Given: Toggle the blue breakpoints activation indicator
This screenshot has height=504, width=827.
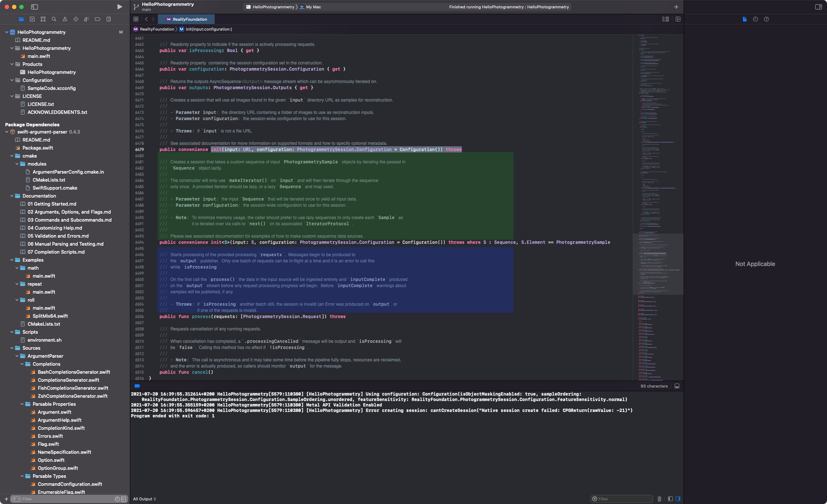Looking at the screenshot, I should 137,386.
